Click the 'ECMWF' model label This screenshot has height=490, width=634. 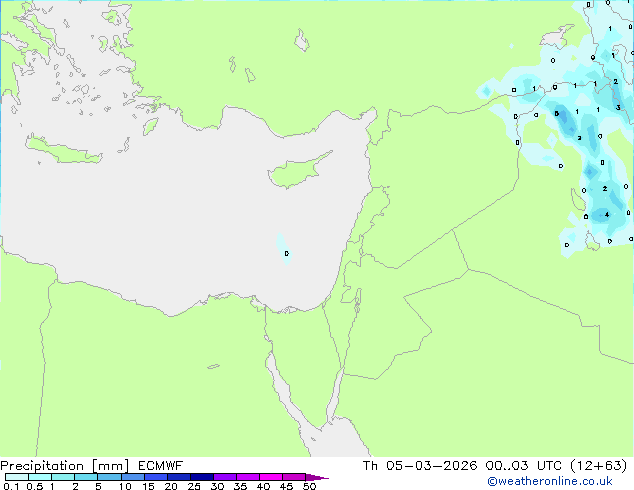point(161,466)
